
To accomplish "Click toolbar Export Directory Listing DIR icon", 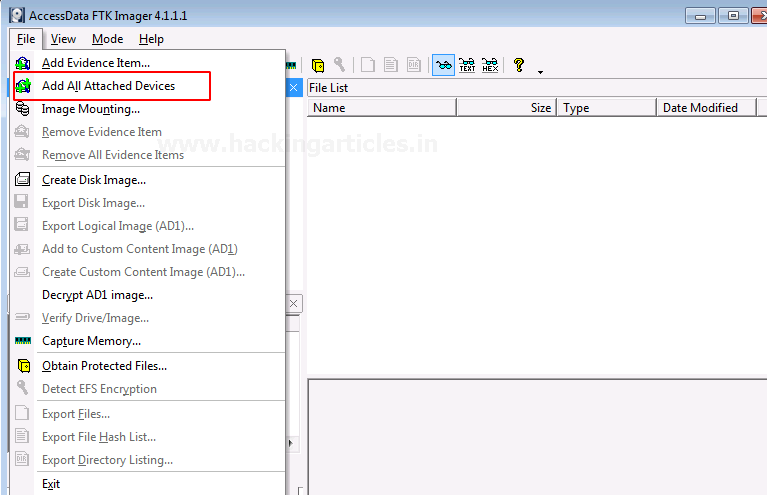I will tap(414, 65).
